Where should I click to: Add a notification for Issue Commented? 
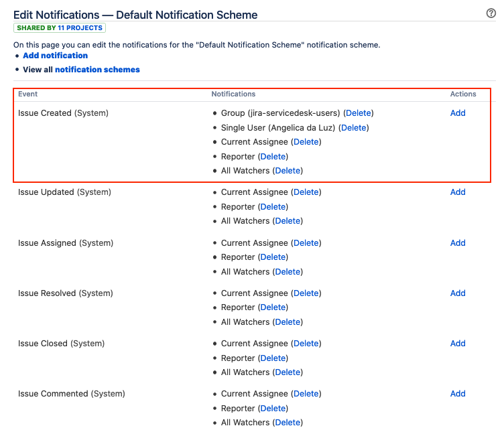pyautogui.click(x=458, y=394)
